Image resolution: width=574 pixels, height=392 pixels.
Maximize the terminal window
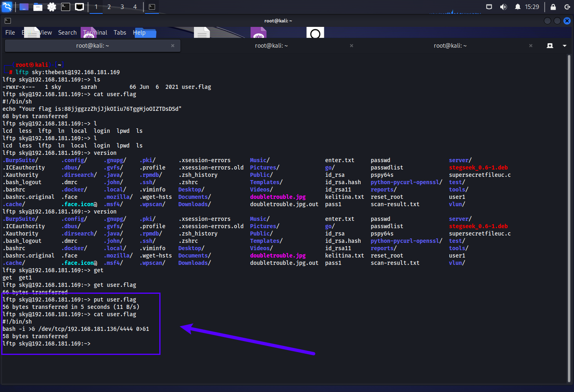point(557,21)
